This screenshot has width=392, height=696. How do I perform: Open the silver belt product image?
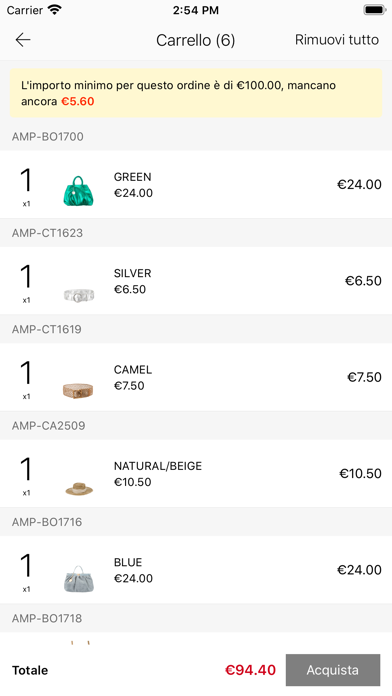79,295
